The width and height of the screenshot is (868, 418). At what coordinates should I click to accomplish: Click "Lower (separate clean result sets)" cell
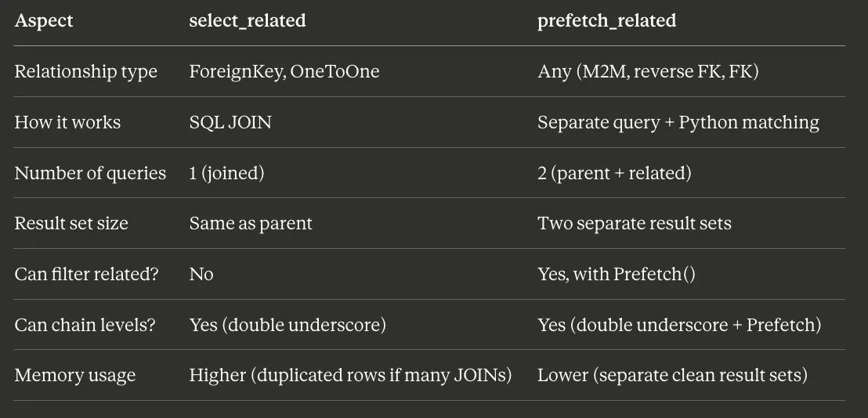(672, 376)
